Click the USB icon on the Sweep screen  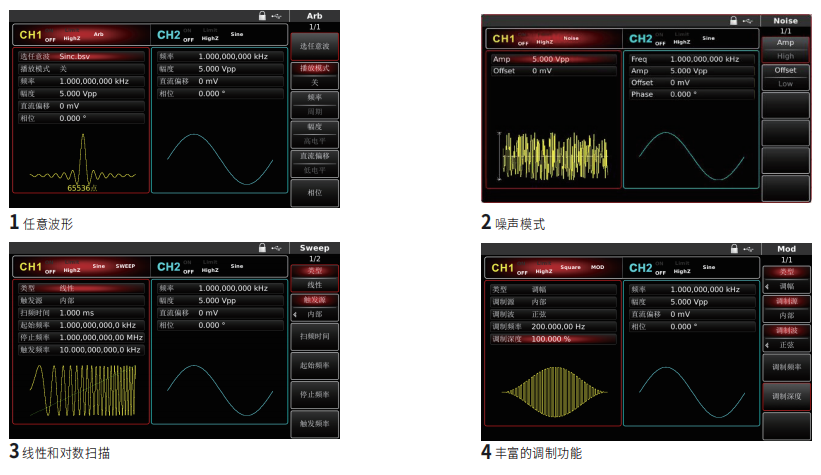[276, 248]
